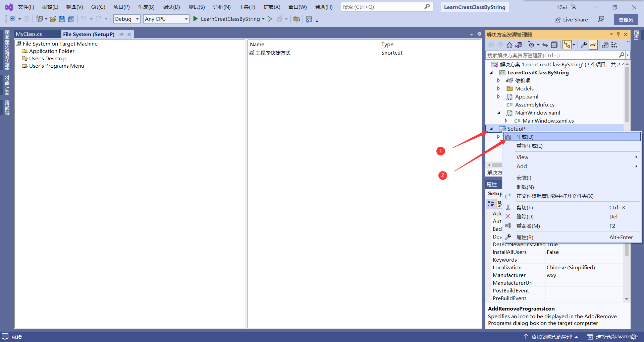The width and height of the screenshot is (644, 342).
Task: Collapse MainWindow.xaml node
Action: [499, 113]
